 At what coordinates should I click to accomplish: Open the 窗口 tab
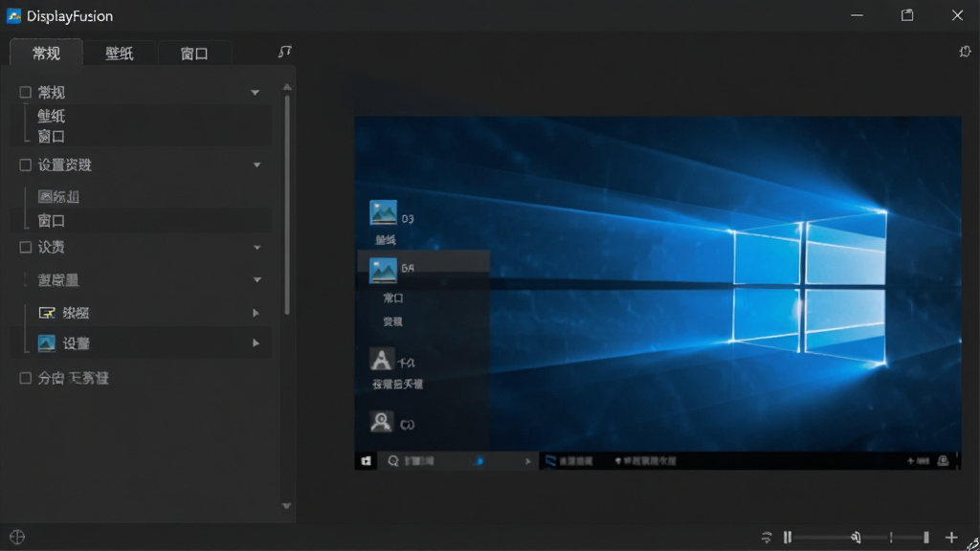click(x=193, y=54)
